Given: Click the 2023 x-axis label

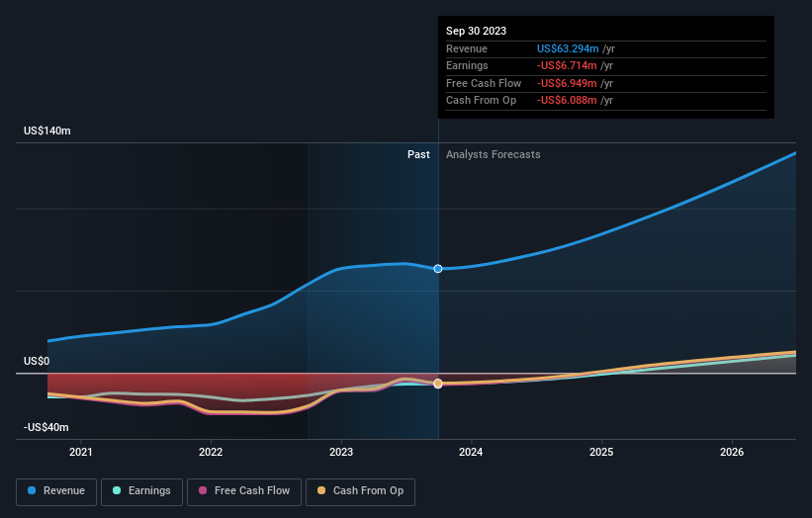Looking at the screenshot, I should click(x=341, y=453).
